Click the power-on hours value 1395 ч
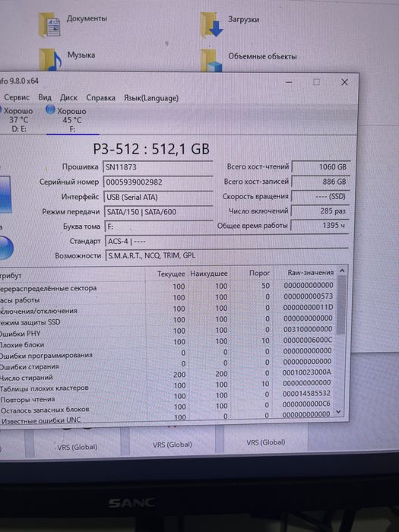399x532 pixels. tap(320, 225)
